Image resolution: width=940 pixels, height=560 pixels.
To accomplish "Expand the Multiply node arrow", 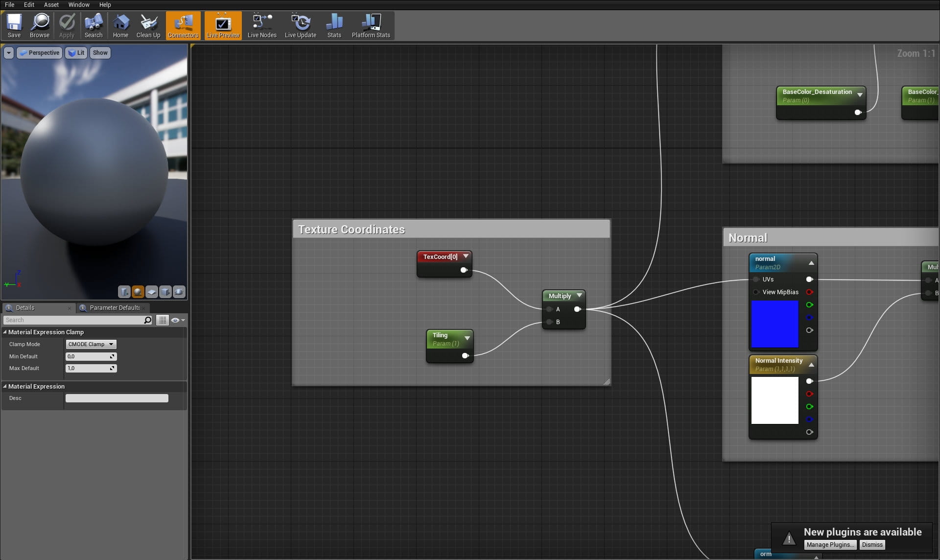I will point(579,295).
